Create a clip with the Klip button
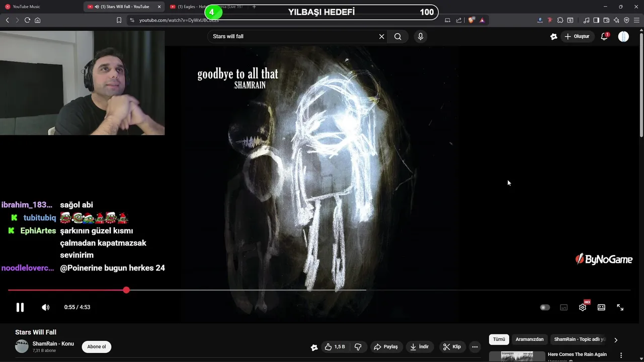Screen dimensions: 644x362 pyautogui.click(x=452, y=347)
